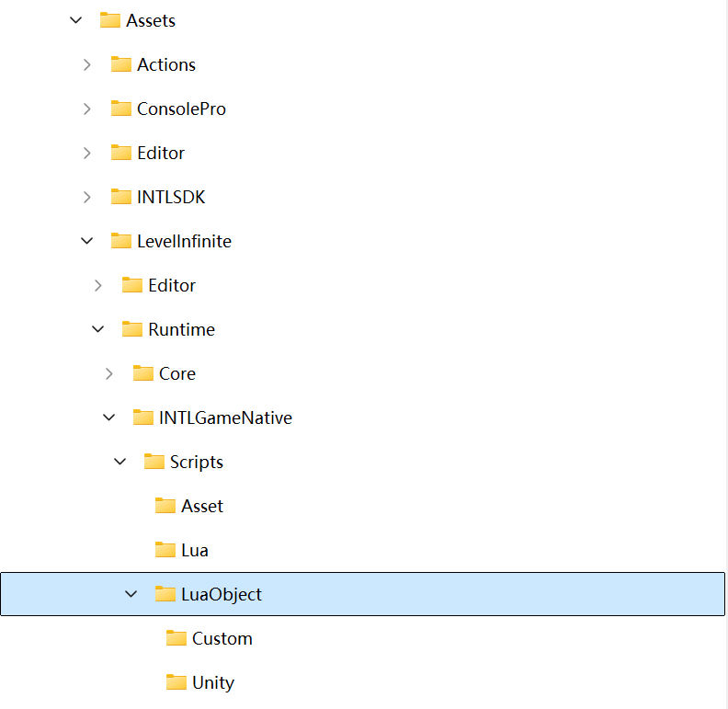
Task: Collapse the Scripts folder chevron
Action: point(120,462)
